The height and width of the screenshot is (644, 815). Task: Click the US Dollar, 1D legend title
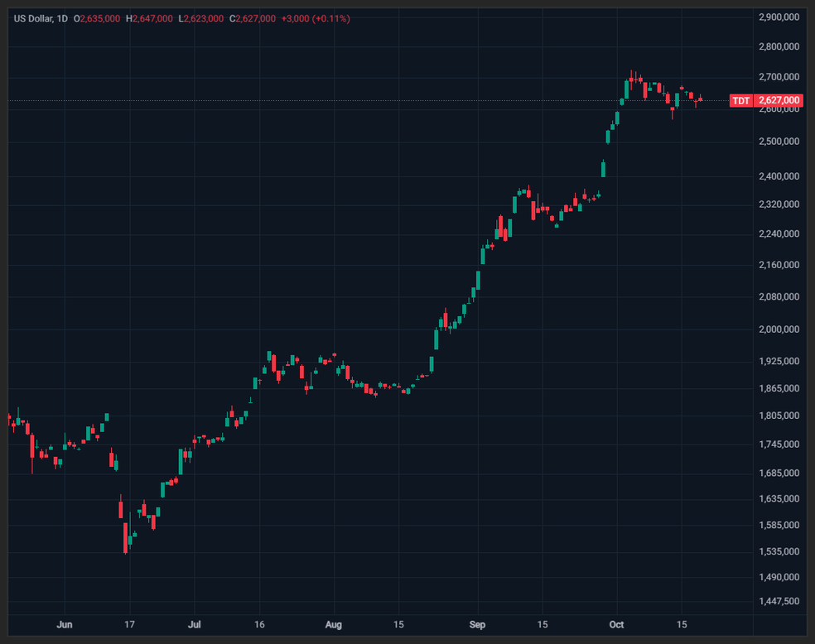[41, 19]
